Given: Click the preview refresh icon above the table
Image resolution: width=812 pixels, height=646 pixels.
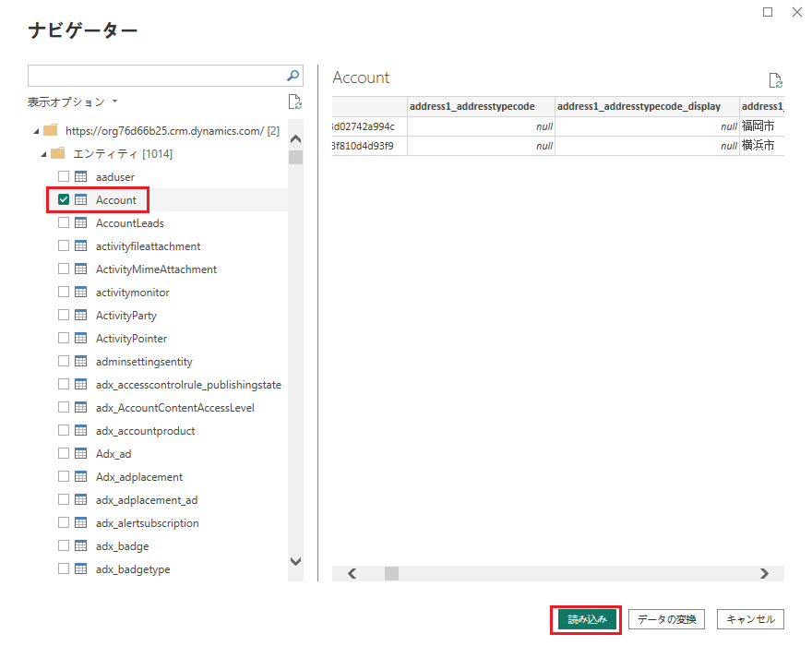Looking at the screenshot, I should (x=775, y=80).
